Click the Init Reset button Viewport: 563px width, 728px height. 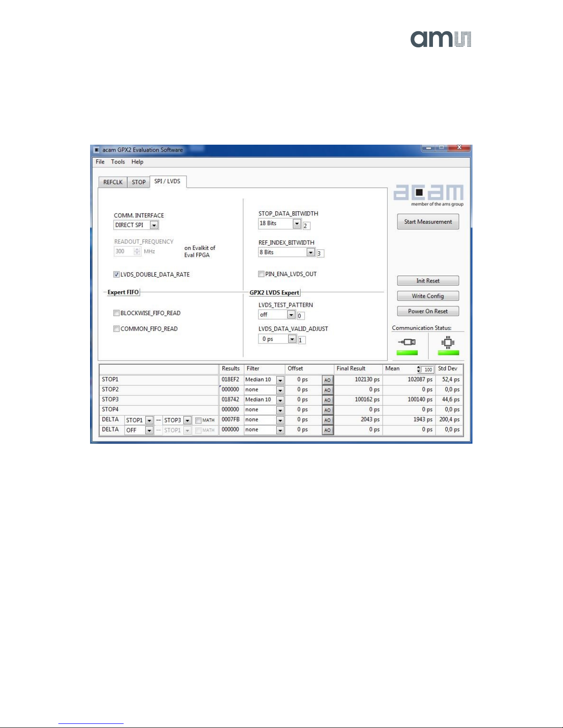[428, 281]
